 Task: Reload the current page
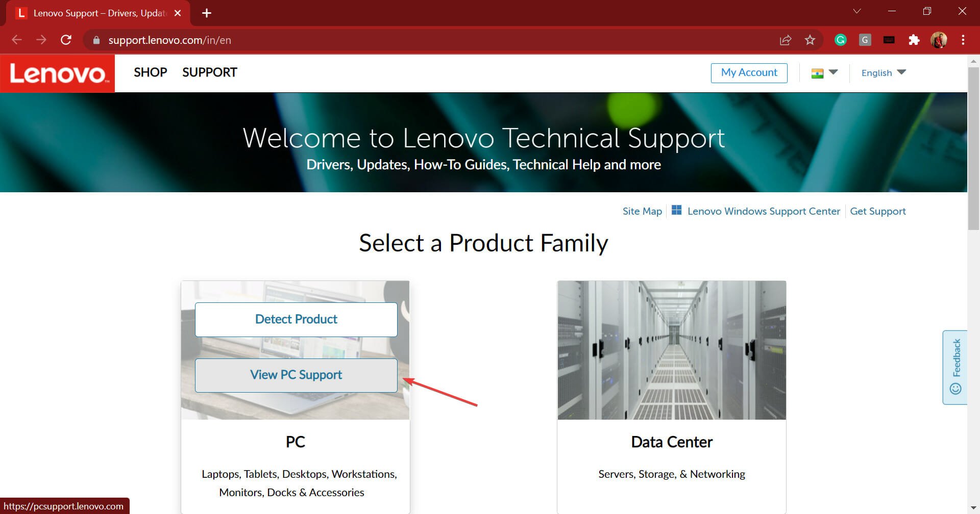pos(66,40)
